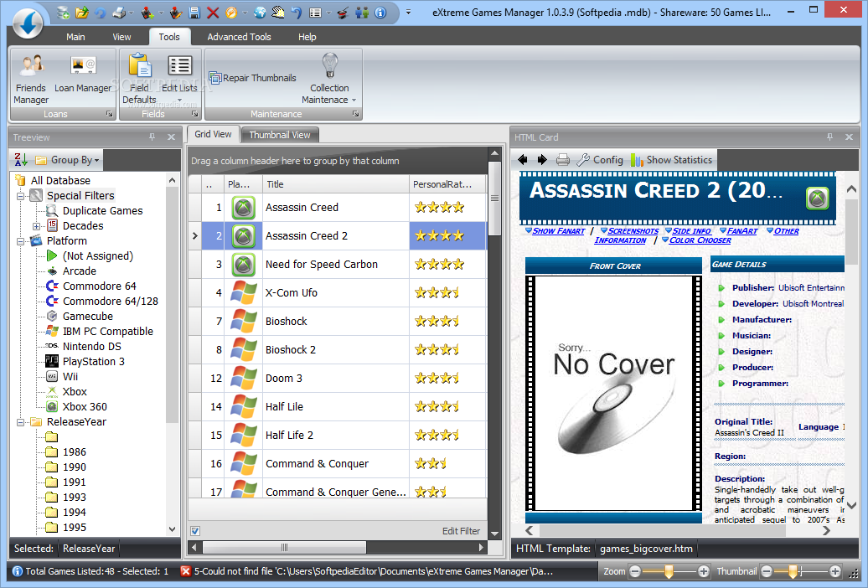Open the Edit Lists dropdown

coord(179,80)
